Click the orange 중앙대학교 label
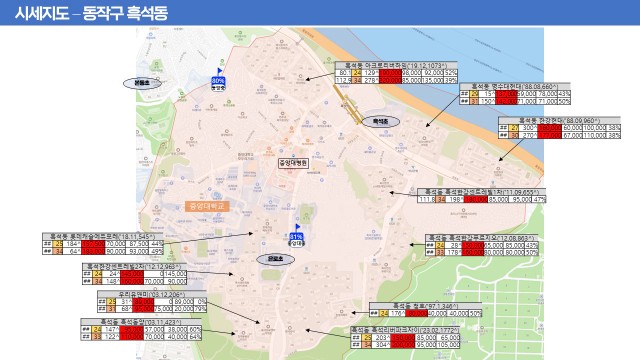 [207, 206]
